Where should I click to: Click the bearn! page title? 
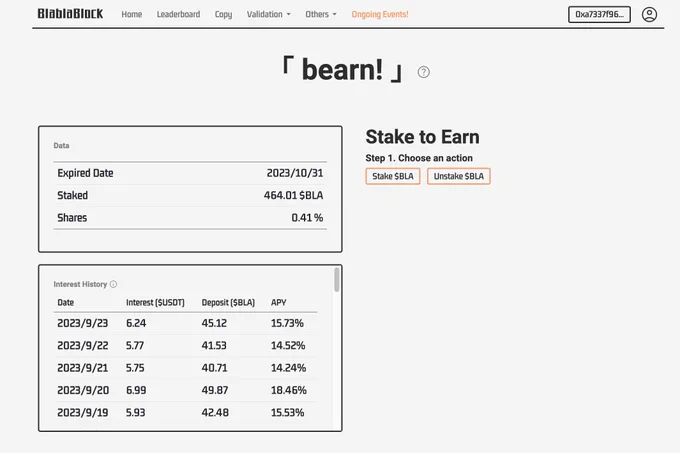pos(342,70)
